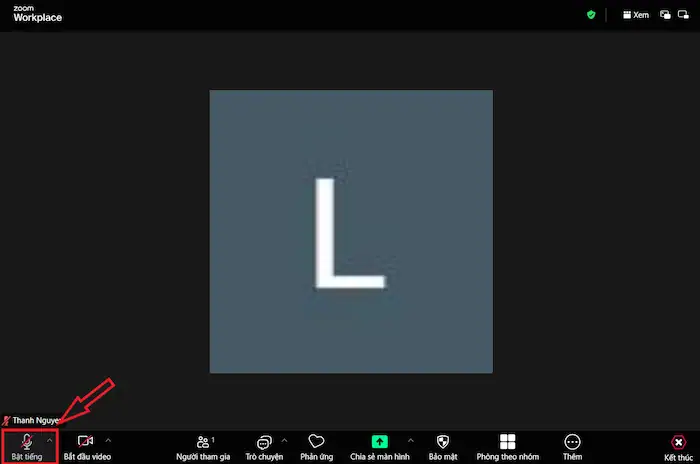
Task: Open Bảo mật security shield menu
Action: pos(443,444)
